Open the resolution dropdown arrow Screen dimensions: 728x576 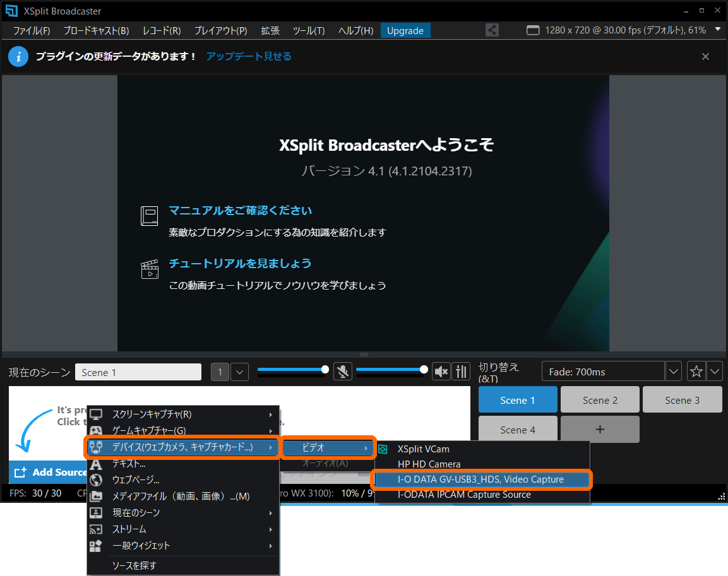(718, 29)
